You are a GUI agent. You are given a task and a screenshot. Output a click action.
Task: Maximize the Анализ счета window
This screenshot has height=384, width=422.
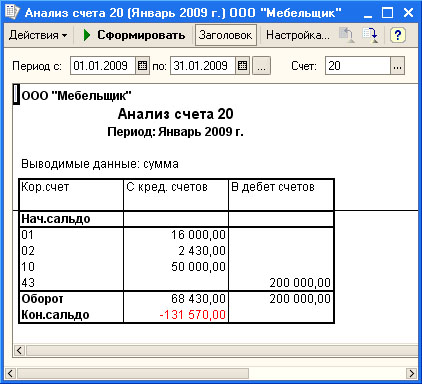point(387,13)
